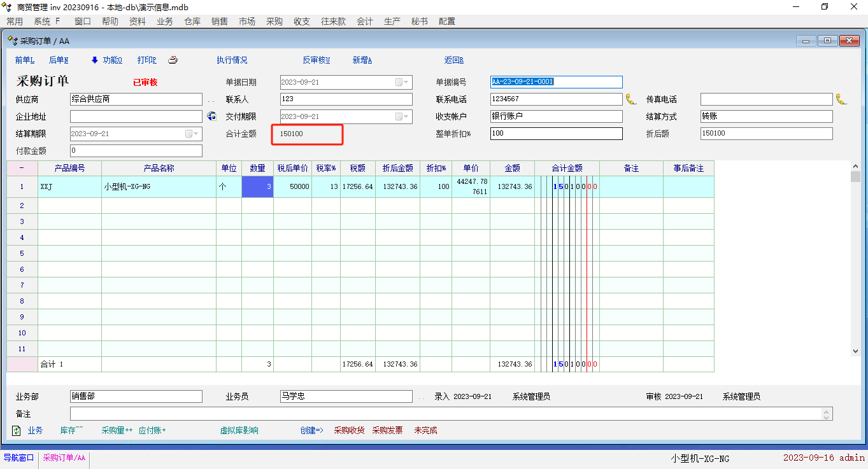The width and height of the screenshot is (868, 469).
Task: Click the 执行情况 link
Action: pyautogui.click(x=232, y=60)
